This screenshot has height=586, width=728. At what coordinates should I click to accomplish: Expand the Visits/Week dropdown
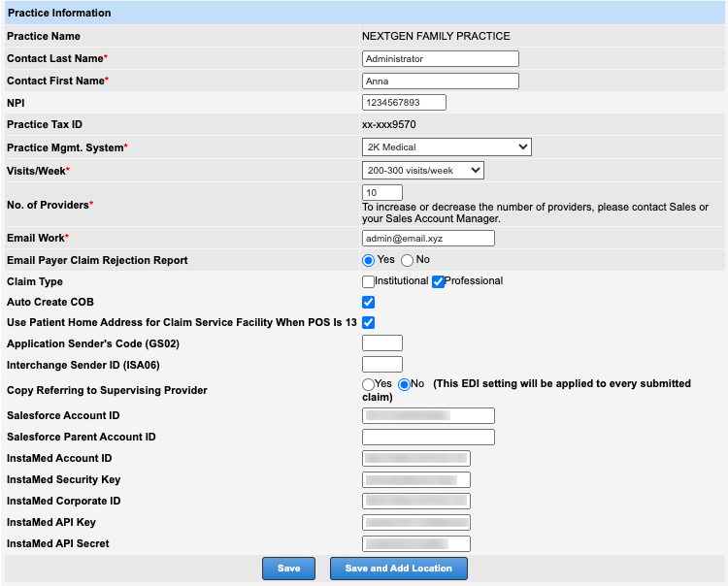click(422, 171)
